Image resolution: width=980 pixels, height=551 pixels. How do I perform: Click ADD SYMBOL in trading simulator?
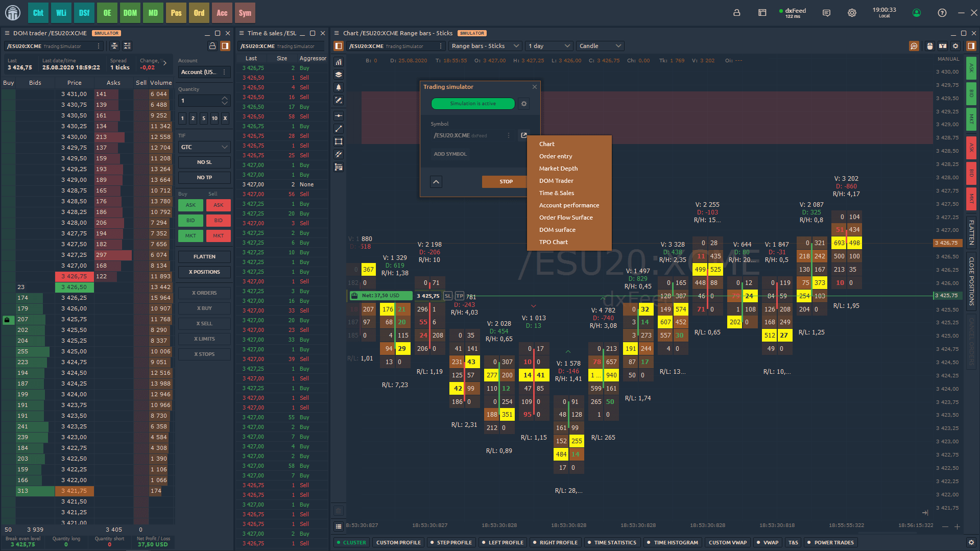point(450,154)
